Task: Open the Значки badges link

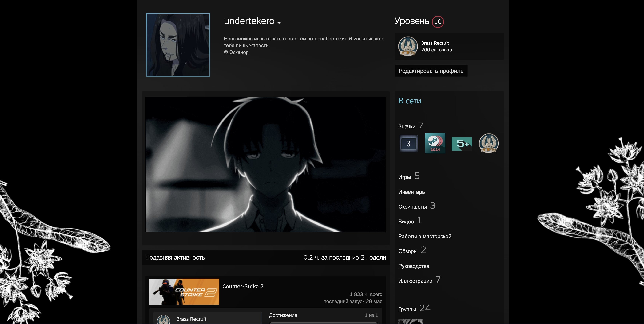Action: pos(411,125)
